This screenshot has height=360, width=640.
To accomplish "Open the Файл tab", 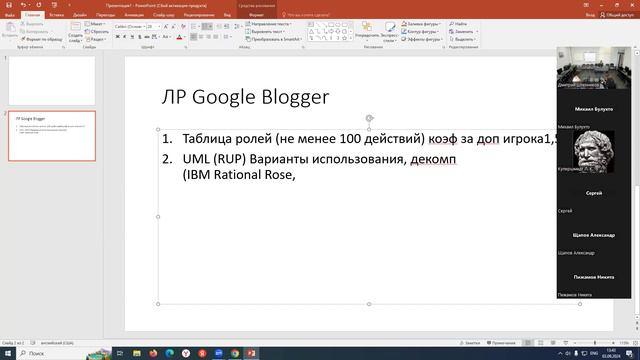I will click(x=10, y=15).
